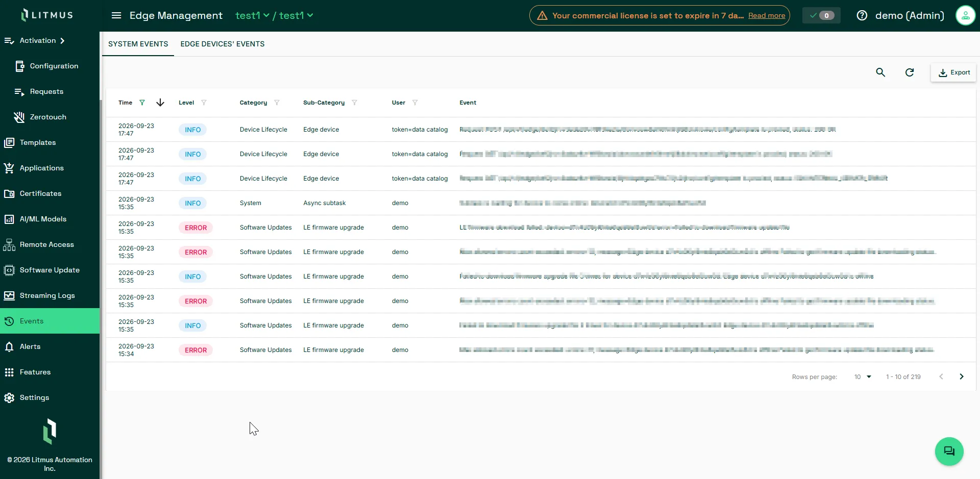
Task: Click the Litmus logo in header
Action: tap(47, 15)
